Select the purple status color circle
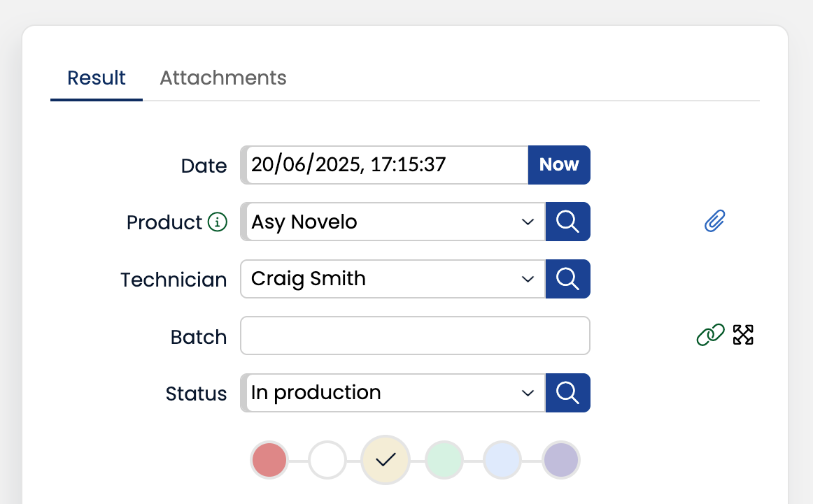The width and height of the screenshot is (813, 504). (560, 460)
